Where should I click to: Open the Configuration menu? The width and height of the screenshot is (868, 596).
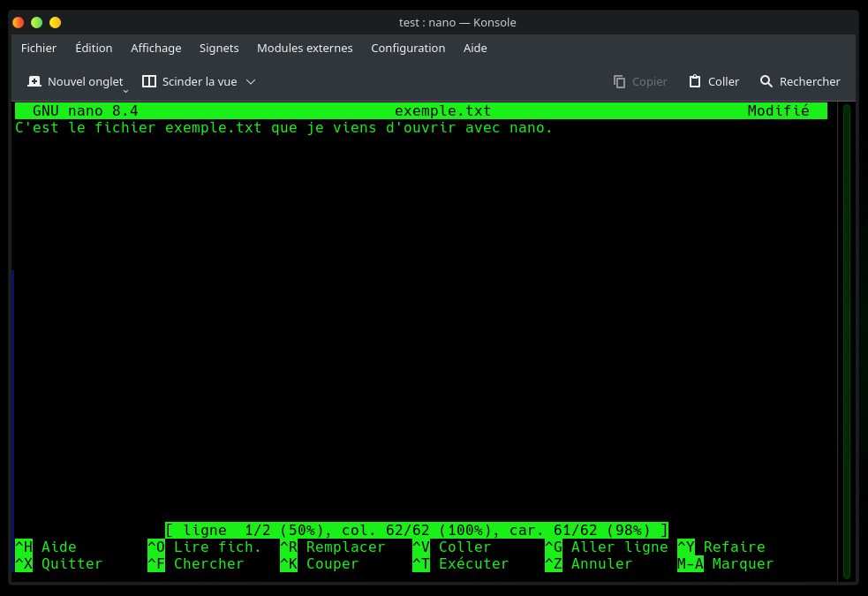click(x=408, y=48)
